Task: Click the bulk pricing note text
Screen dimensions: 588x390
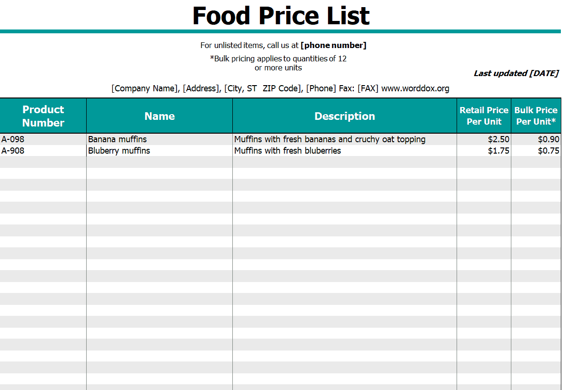Action: [x=279, y=63]
